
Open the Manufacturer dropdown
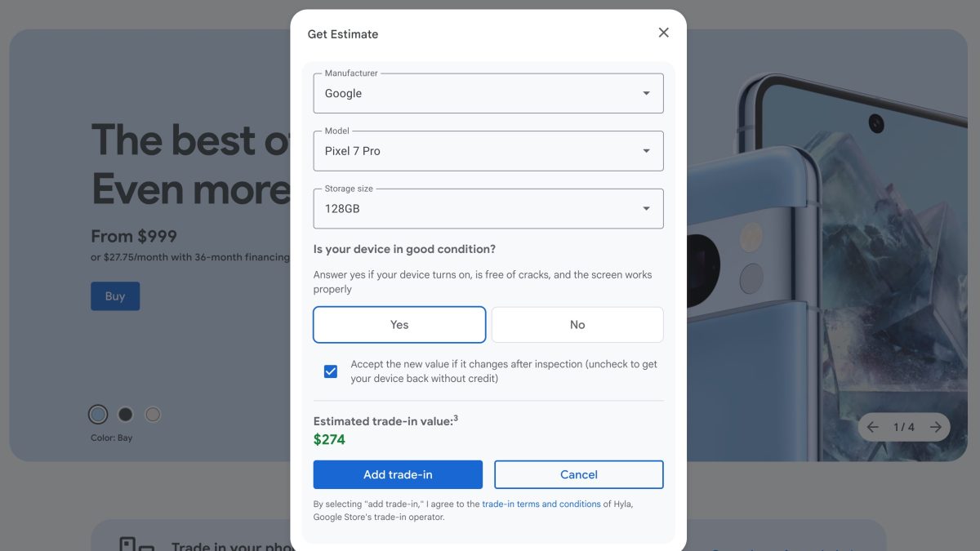tap(488, 93)
